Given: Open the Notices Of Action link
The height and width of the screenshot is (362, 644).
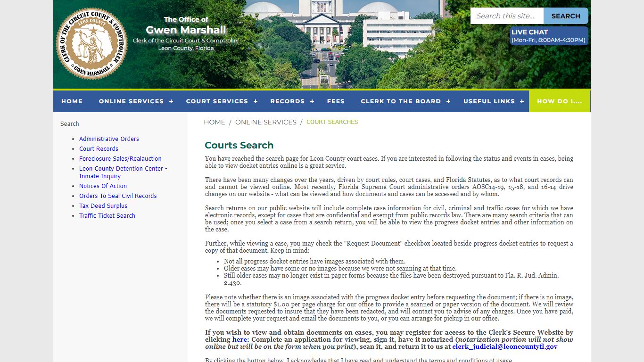Looking at the screenshot, I should click(x=103, y=186).
